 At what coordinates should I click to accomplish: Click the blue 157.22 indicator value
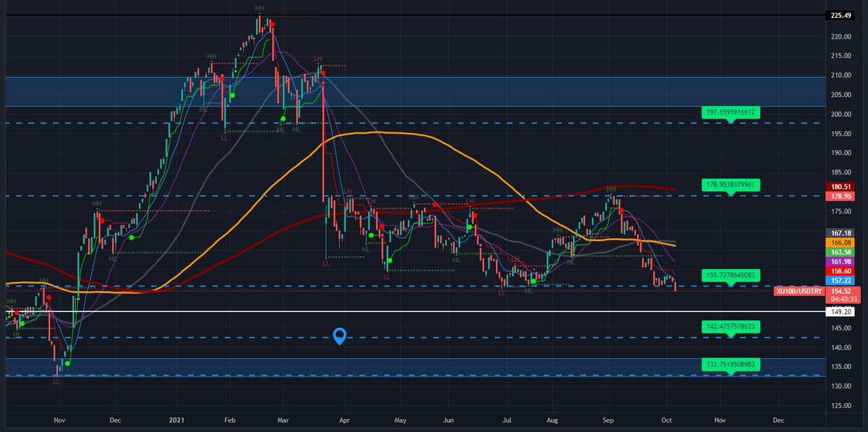(x=841, y=280)
